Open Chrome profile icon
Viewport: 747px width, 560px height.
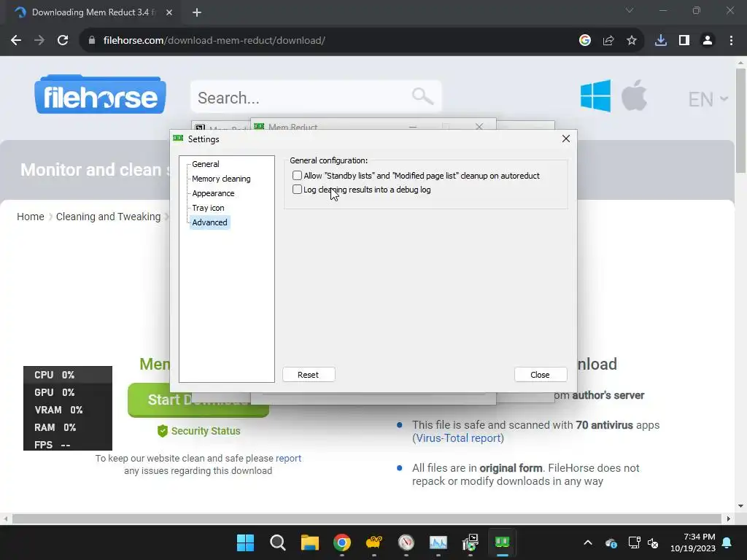[708, 41]
